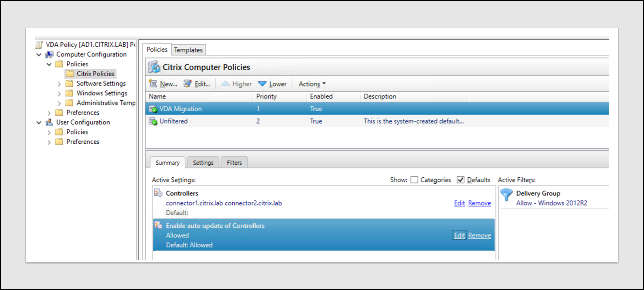Select the 'VDA Migration' policy name

pos(181,109)
